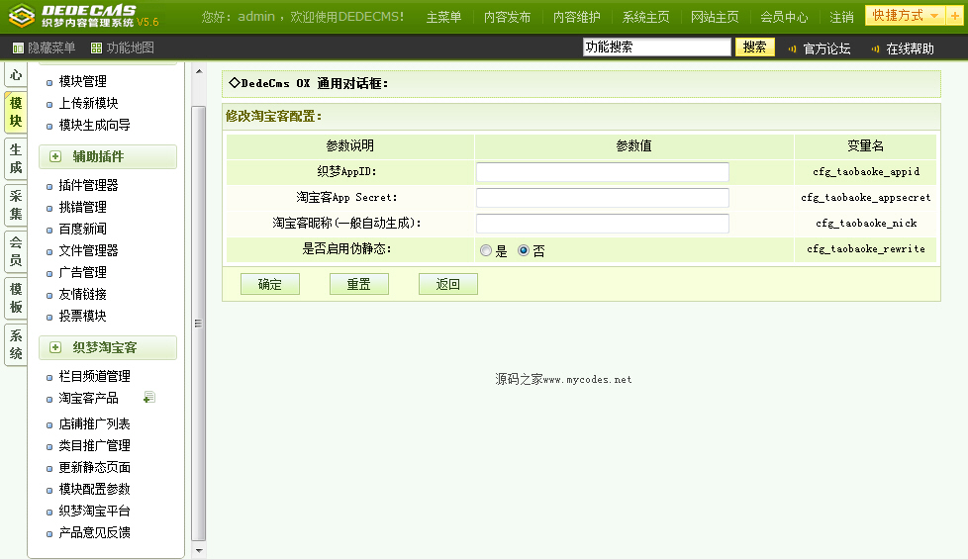968x560 pixels.
Task: Open the 内容发布 top menu
Action: point(507,17)
